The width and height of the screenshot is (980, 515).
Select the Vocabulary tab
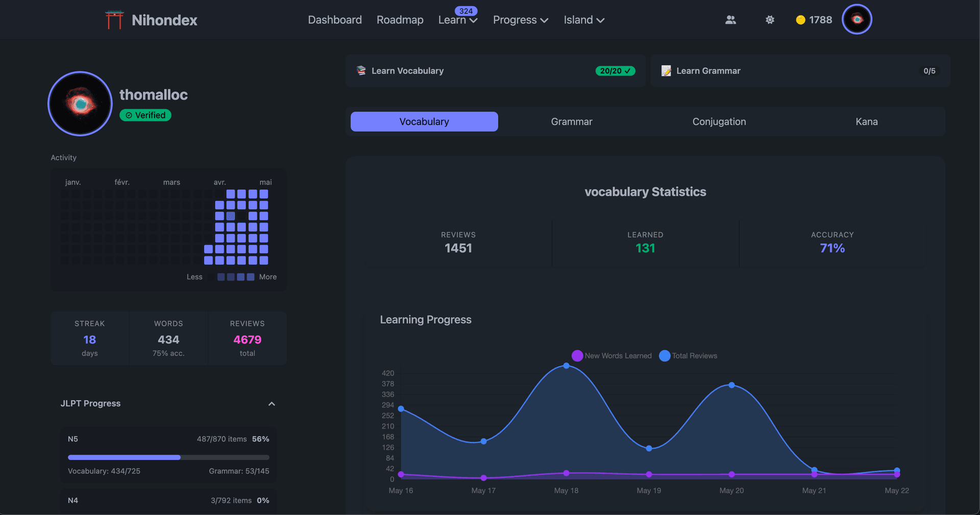pyautogui.click(x=424, y=121)
